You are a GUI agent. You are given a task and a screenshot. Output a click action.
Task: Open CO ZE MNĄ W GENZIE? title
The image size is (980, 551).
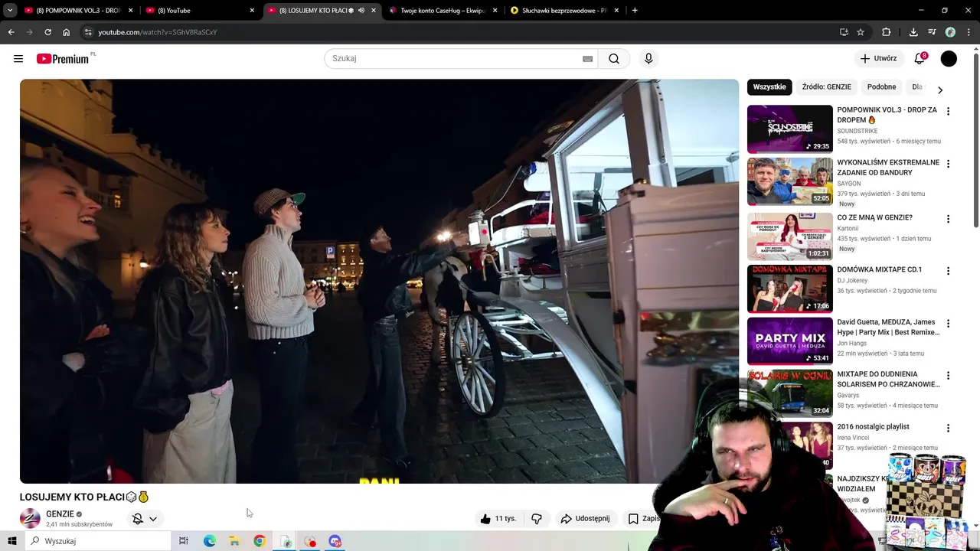874,217
